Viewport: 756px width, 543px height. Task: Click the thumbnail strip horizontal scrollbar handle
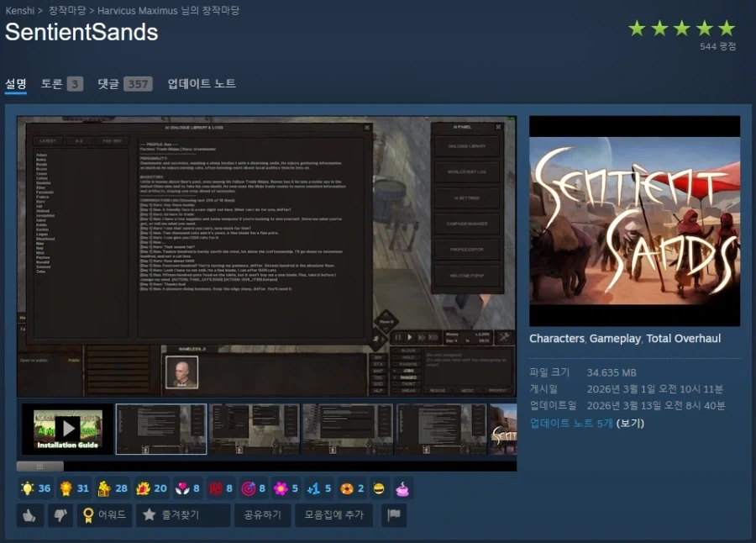[40, 466]
